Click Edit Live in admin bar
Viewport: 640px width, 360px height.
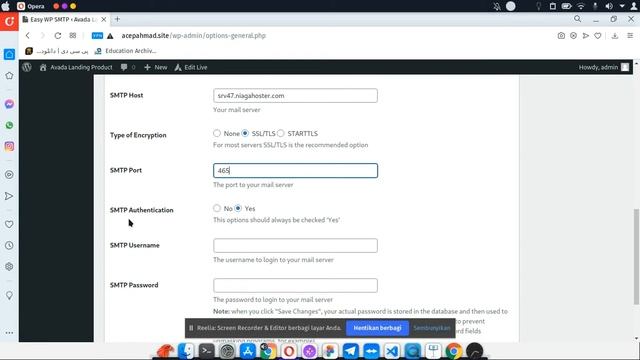click(191, 67)
